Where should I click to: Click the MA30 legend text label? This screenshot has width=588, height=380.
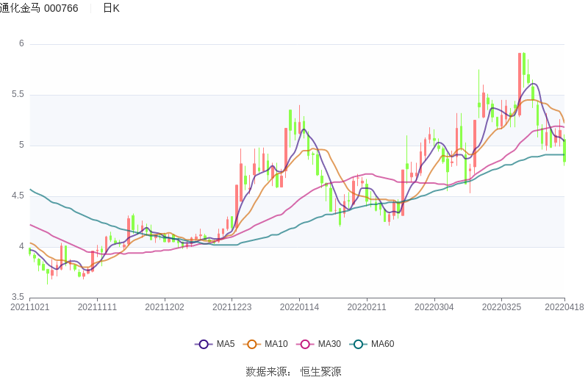coord(329,344)
